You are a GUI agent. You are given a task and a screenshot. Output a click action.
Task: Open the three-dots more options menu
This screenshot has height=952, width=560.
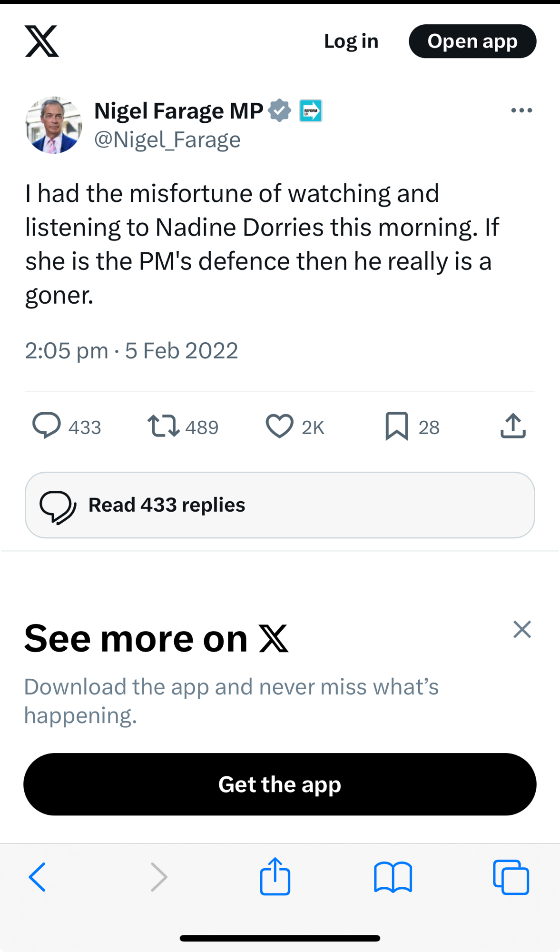521,110
